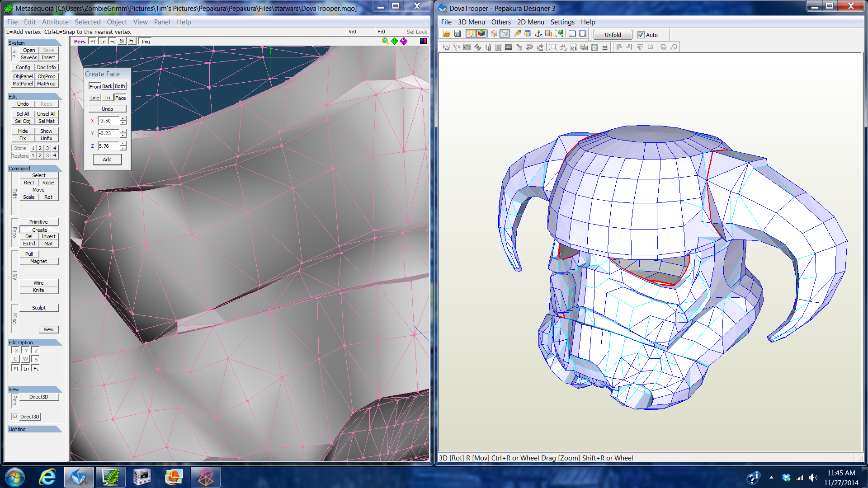Collapse the Edit panel header

tap(34, 97)
